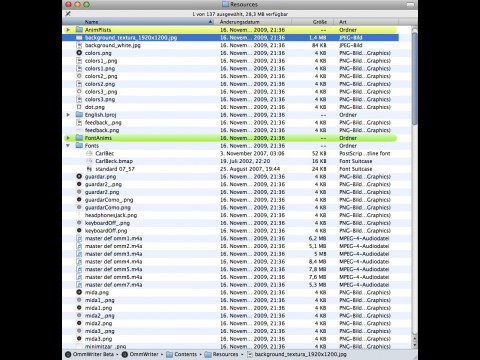This screenshot has height=360, width=480.
Task: Click the dot.png file icon
Action: pyautogui.click(x=79, y=107)
